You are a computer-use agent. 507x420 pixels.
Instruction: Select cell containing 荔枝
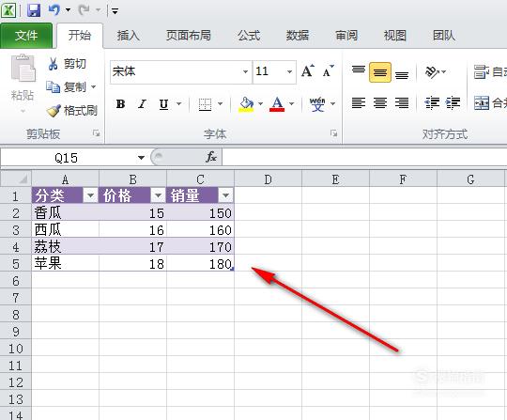pyautogui.click(x=65, y=246)
